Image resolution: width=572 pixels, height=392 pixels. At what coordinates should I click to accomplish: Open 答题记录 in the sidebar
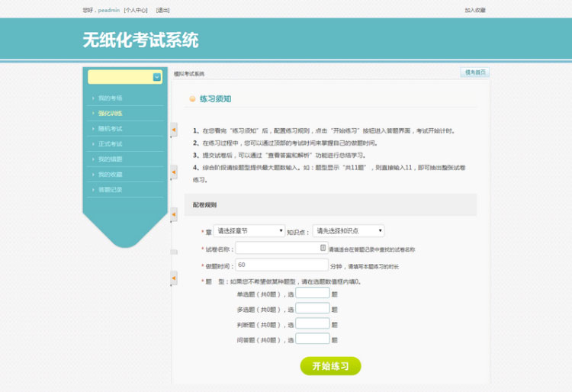coord(110,190)
